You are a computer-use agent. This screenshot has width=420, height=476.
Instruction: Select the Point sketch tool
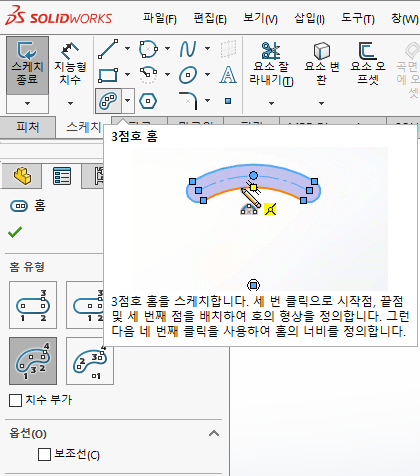click(x=228, y=101)
